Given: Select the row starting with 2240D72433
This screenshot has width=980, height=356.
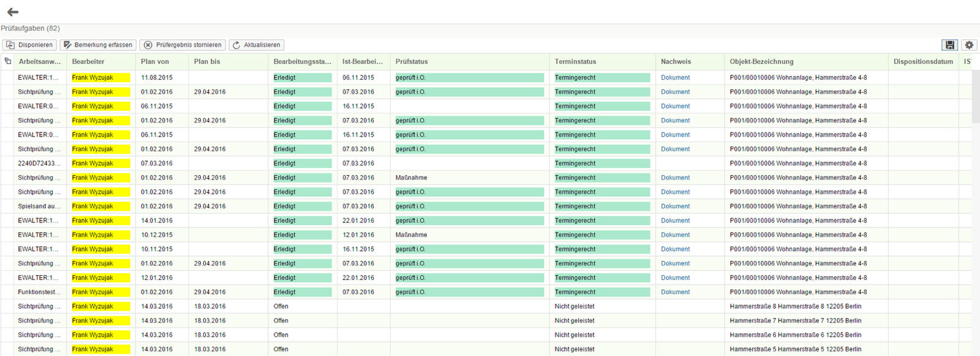Looking at the screenshot, I should [39, 164].
